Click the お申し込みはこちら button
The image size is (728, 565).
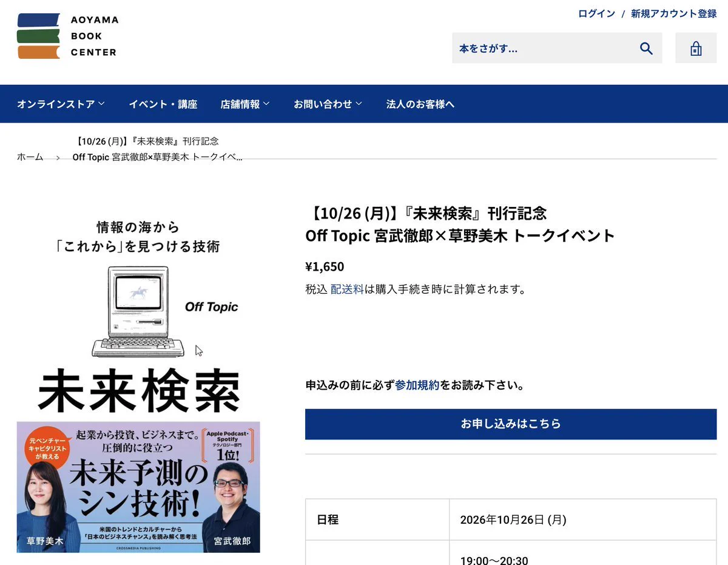click(511, 424)
